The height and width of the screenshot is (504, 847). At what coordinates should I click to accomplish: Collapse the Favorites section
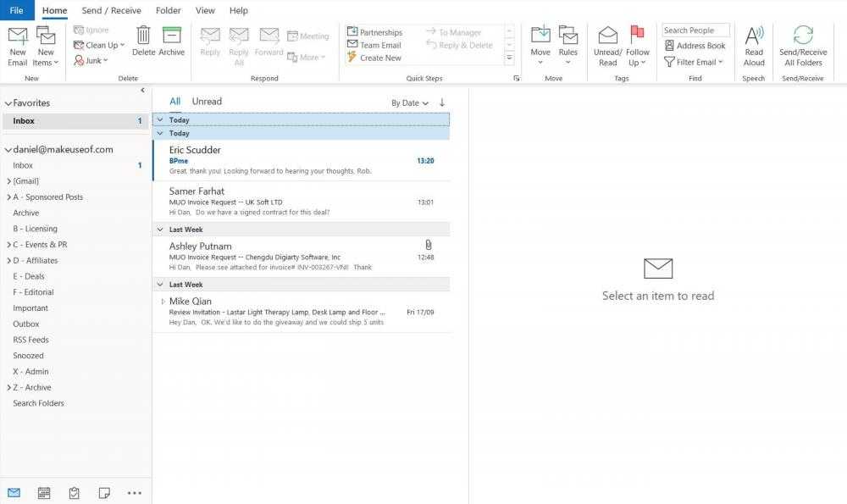(8, 103)
